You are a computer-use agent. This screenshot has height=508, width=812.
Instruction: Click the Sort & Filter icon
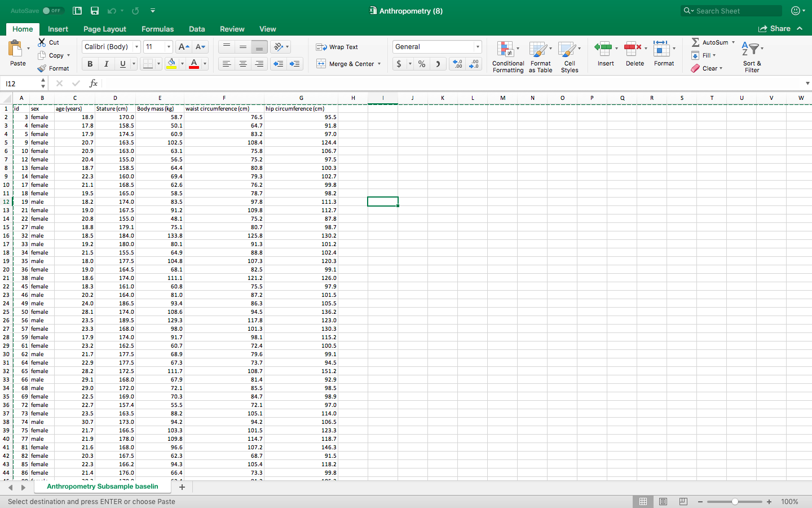pyautogui.click(x=752, y=56)
